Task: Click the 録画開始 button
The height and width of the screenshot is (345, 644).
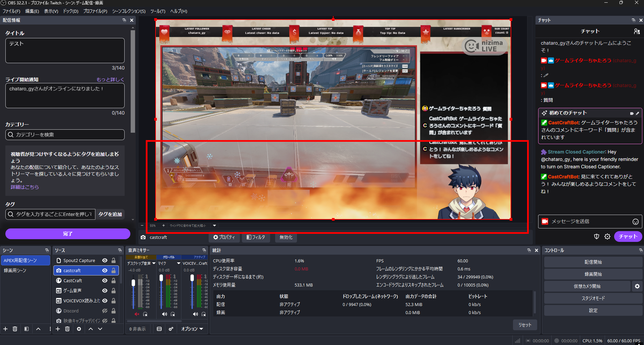Action: (593, 274)
